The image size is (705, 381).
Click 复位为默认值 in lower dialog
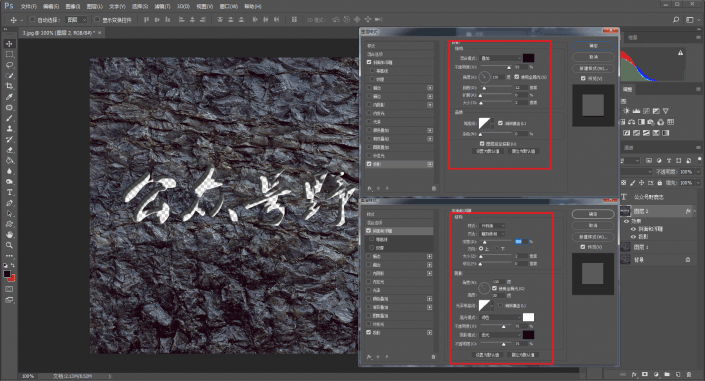(523, 355)
